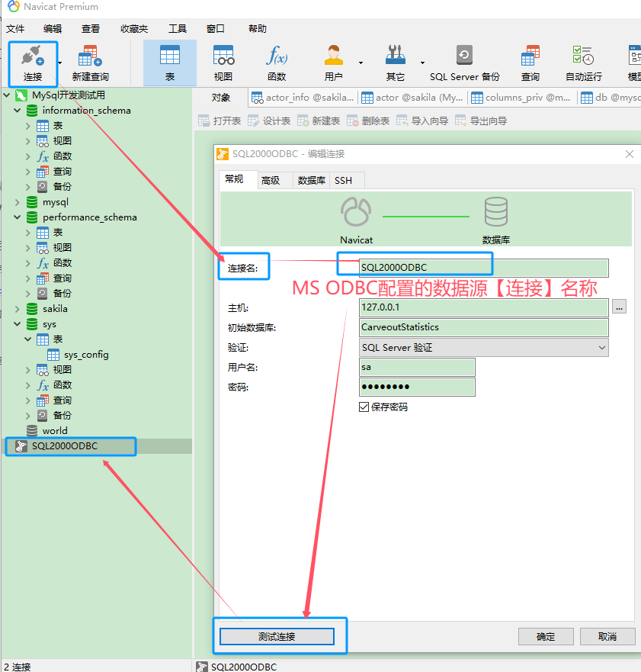The image size is (641, 672).
Task: Click the Function (函数) toolbar icon
Action: (x=277, y=63)
